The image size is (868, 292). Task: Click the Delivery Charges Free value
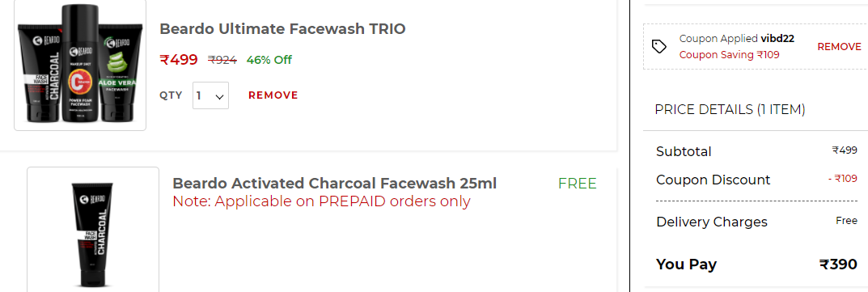(846, 221)
